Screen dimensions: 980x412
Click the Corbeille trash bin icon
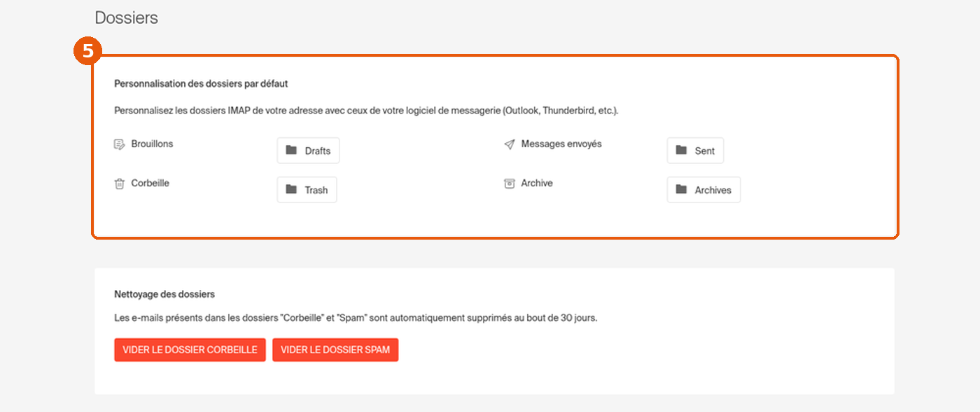[x=119, y=184]
